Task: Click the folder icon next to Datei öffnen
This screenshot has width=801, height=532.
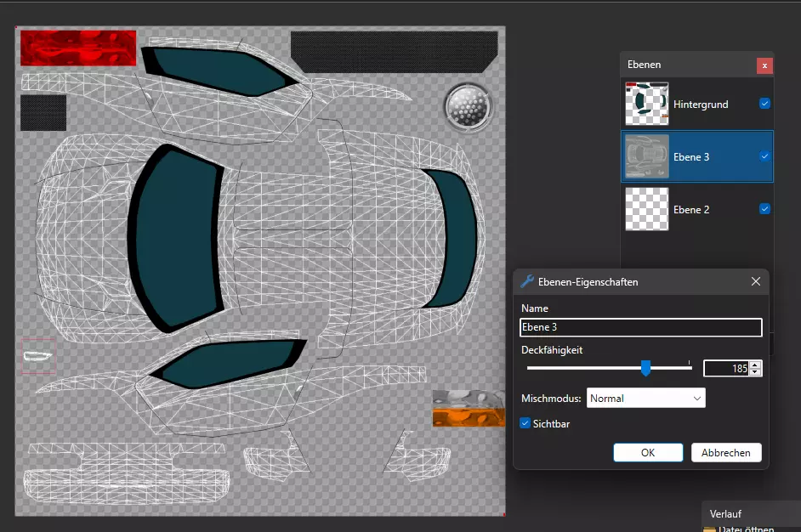Action: (x=709, y=529)
